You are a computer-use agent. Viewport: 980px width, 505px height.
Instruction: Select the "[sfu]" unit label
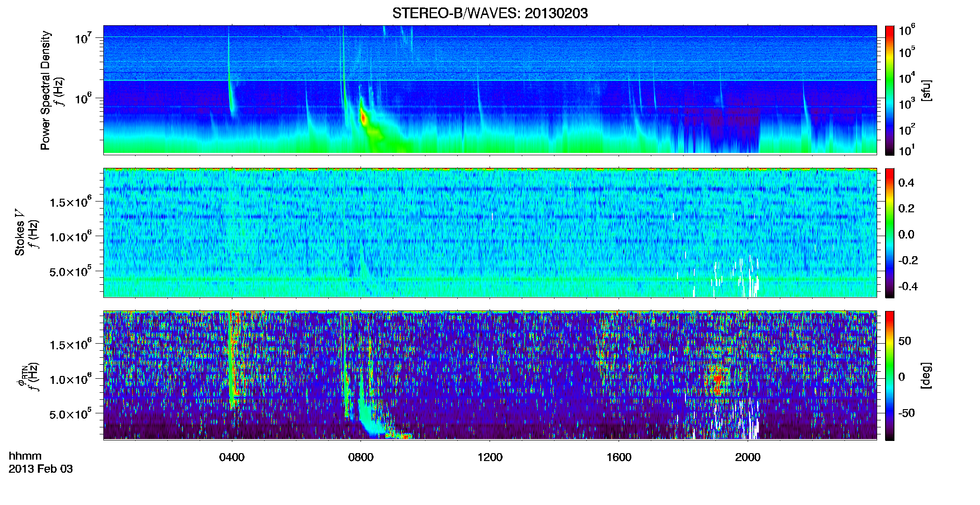point(926,90)
